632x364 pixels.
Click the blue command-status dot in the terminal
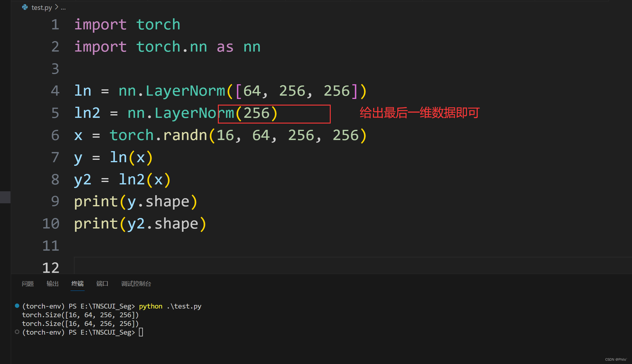point(17,306)
